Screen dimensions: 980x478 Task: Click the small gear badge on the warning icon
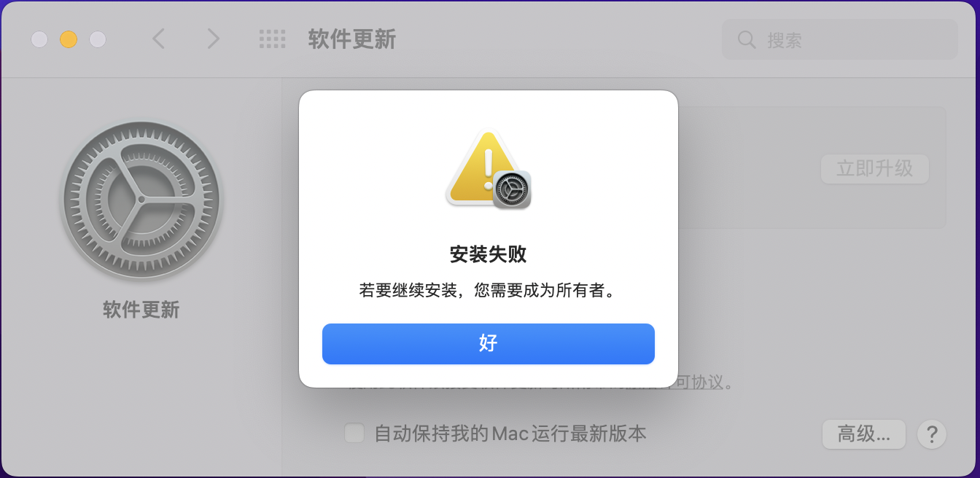(x=512, y=189)
